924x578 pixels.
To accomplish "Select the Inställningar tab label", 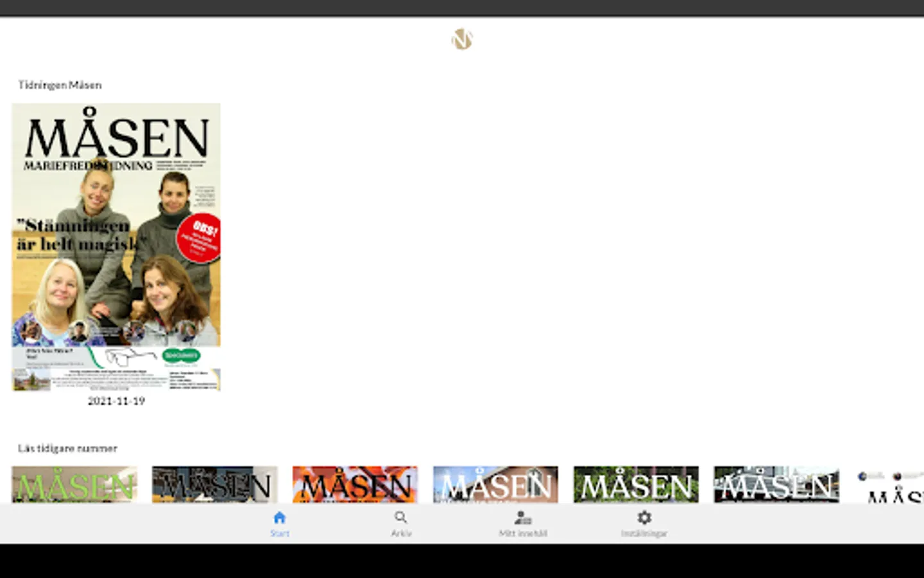I will coord(644,533).
